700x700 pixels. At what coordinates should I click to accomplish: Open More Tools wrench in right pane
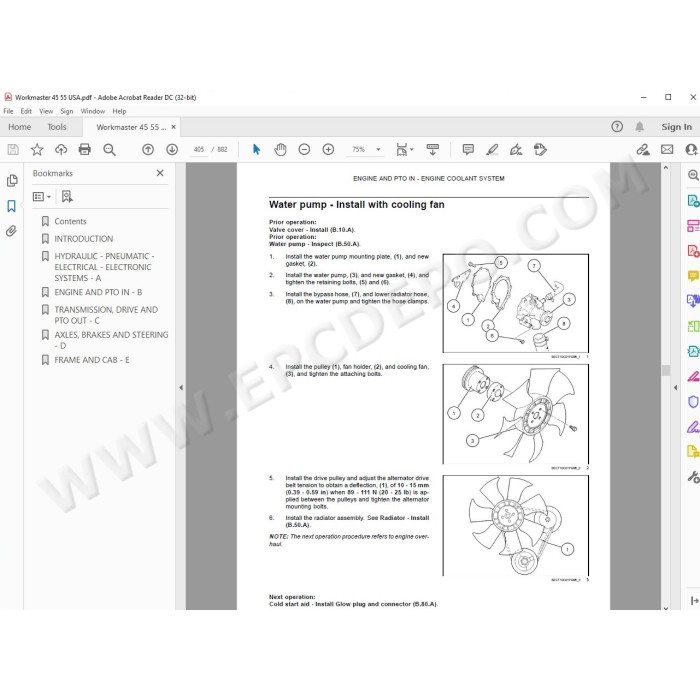point(693,477)
